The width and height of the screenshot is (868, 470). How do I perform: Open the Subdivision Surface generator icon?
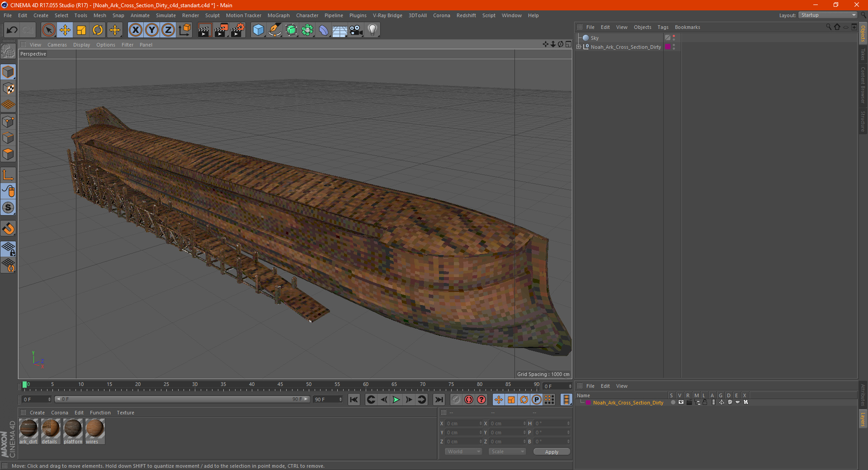click(291, 30)
